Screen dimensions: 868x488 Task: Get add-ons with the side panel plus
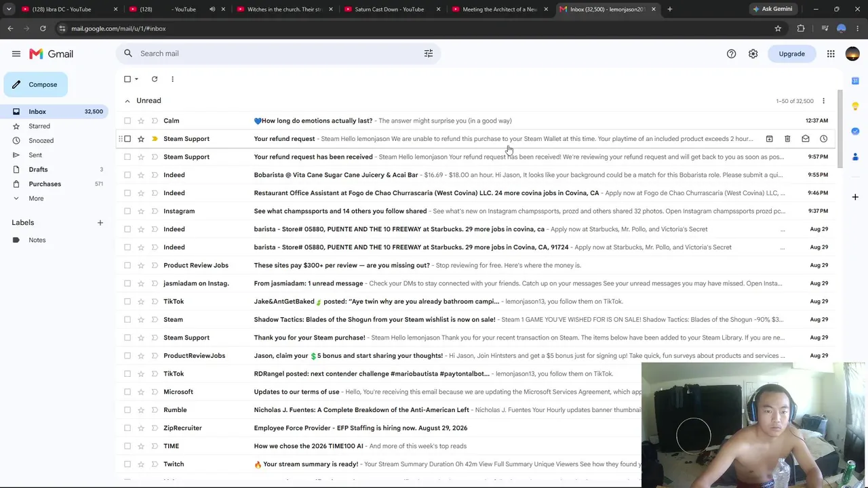click(855, 197)
